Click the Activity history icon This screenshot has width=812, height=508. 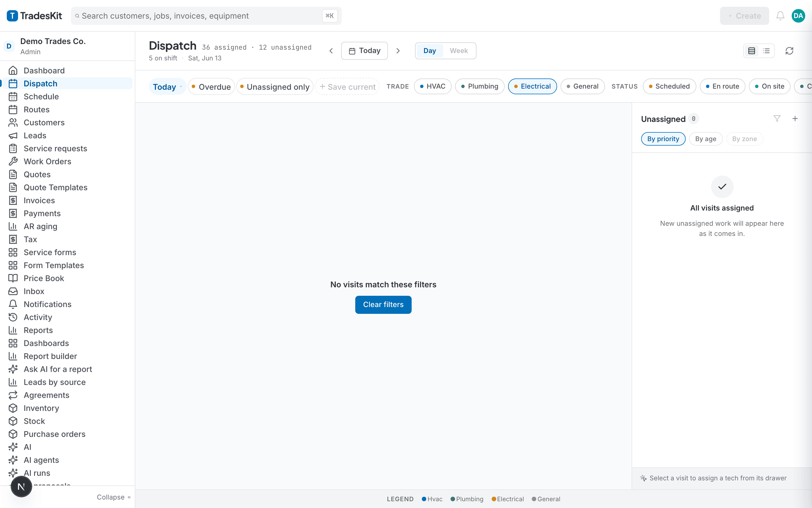point(13,317)
